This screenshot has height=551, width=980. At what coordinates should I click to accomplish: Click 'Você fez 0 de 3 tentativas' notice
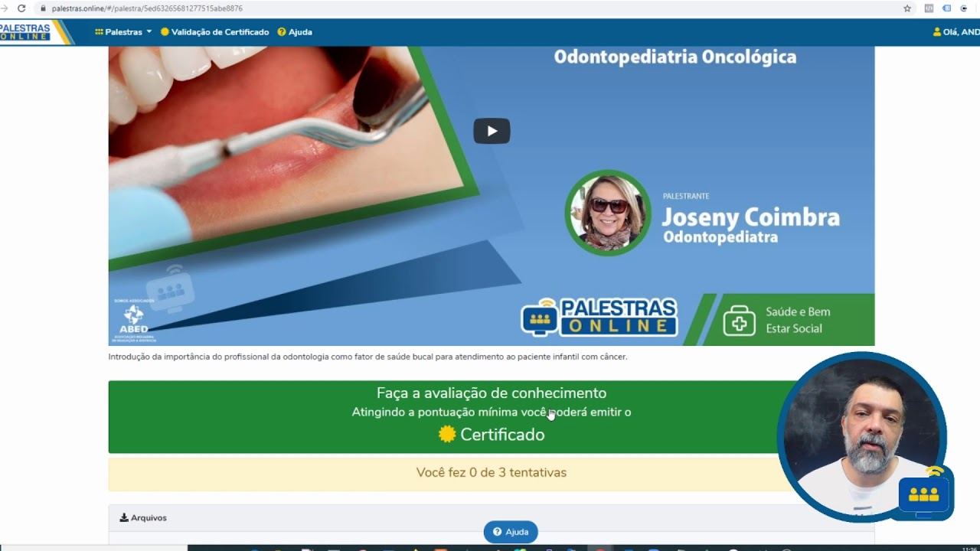(x=492, y=473)
